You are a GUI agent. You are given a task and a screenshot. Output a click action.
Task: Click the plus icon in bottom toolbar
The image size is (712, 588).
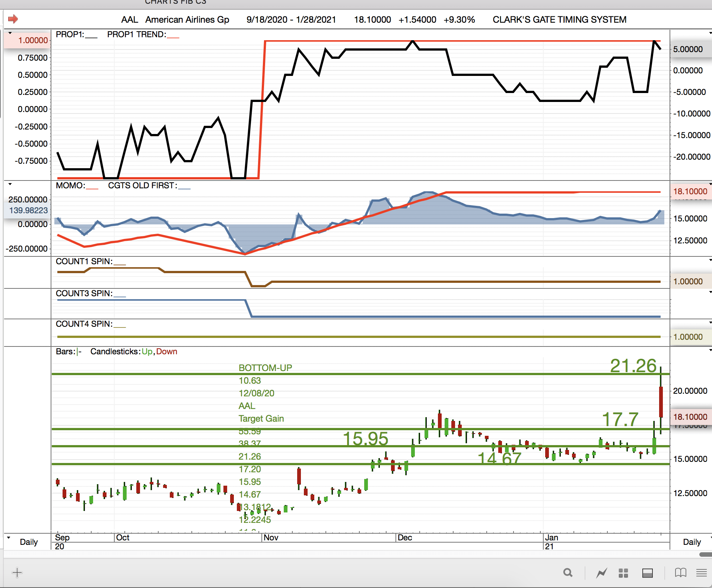coord(17,572)
